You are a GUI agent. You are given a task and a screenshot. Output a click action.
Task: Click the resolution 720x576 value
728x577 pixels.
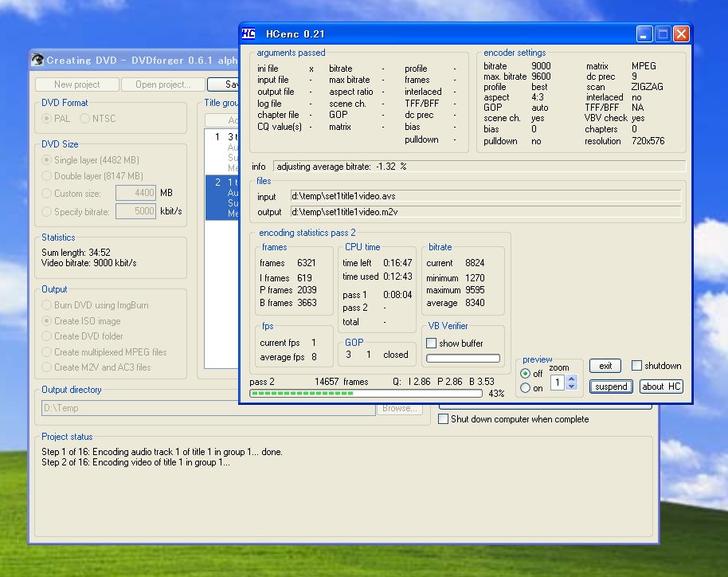pos(648,141)
